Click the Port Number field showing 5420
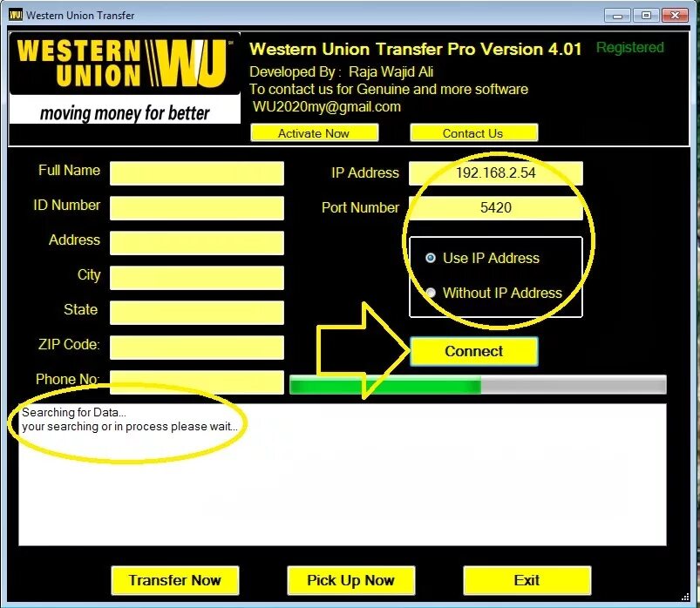The width and height of the screenshot is (700, 608). click(x=495, y=208)
